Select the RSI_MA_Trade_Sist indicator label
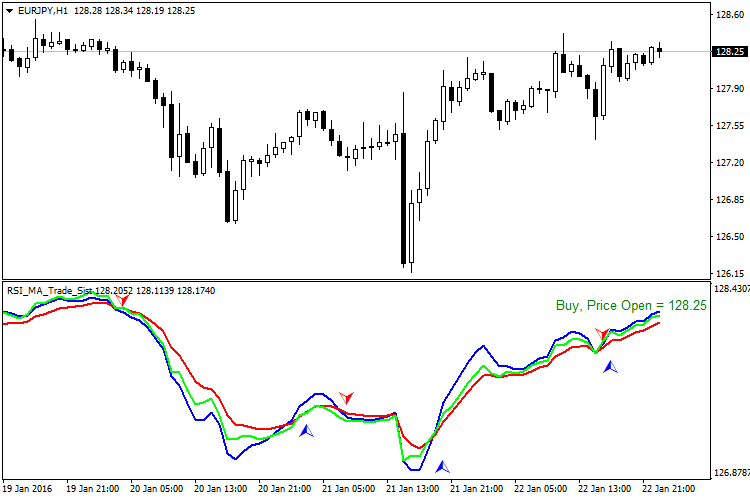 click(x=49, y=290)
